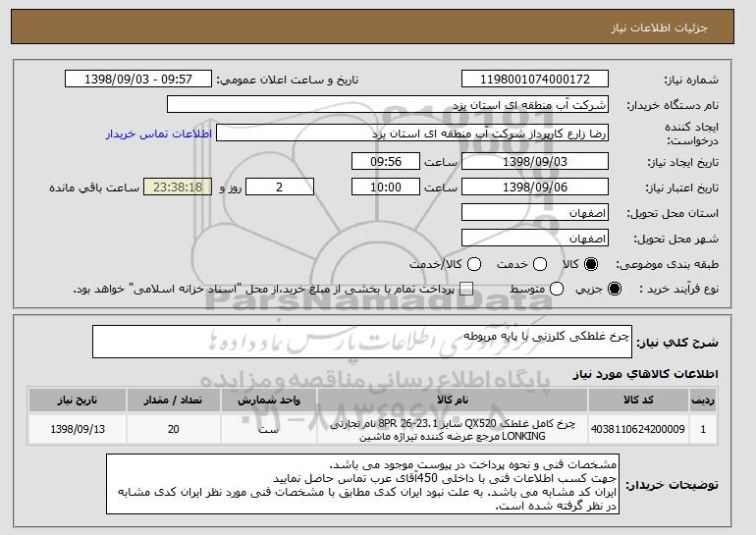Image resolution: width=756 pixels, height=535 pixels.
Task: Click the buyer organization name field
Action: coord(388,105)
